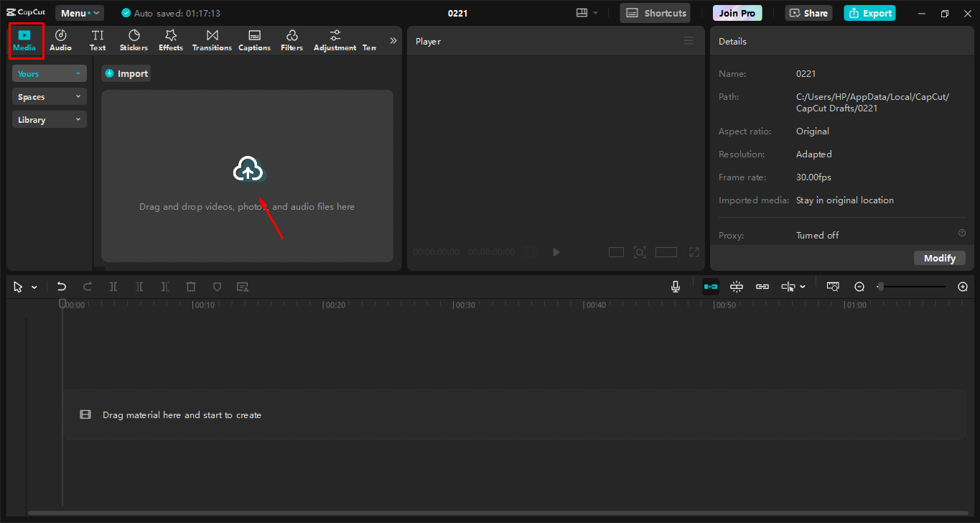980x523 pixels.
Task: Click the Auto saved status icon
Action: [x=126, y=13]
